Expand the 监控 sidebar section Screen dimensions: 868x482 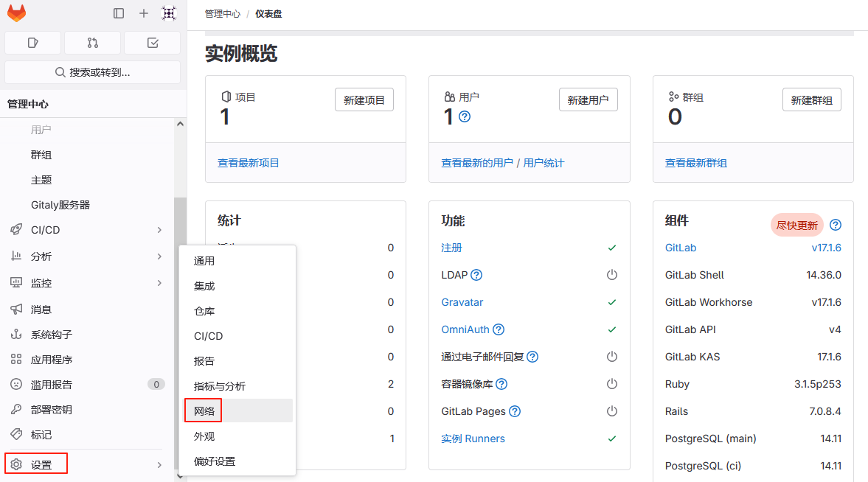tap(159, 283)
